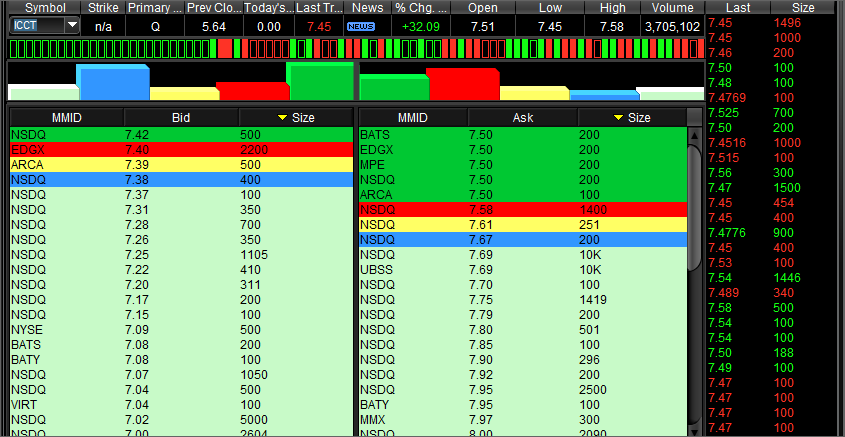Screen dimensions: 845x437
Task: Click the +32.09 percent change value
Action: [x=421, y=27]
